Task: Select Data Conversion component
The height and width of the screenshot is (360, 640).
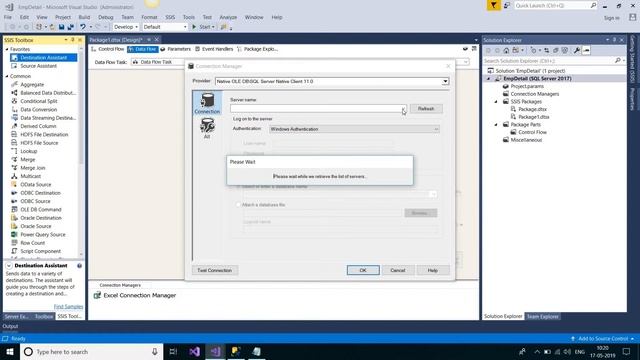Action: [38, 109]
